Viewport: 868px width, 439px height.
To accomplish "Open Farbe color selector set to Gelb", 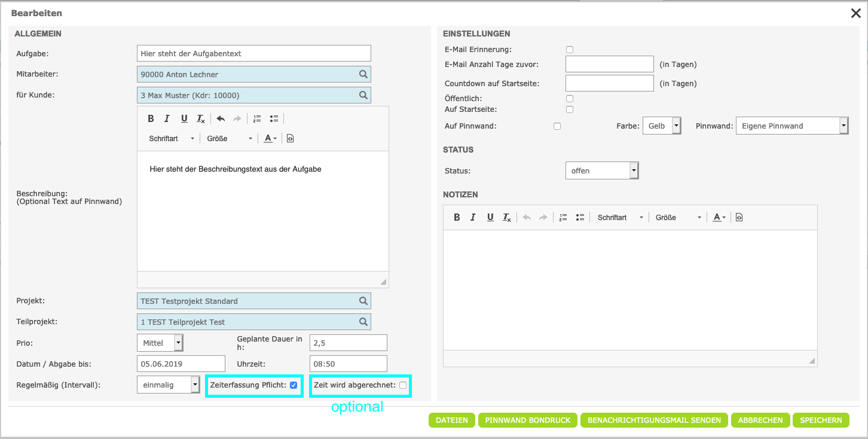I will tap(662, 126).
